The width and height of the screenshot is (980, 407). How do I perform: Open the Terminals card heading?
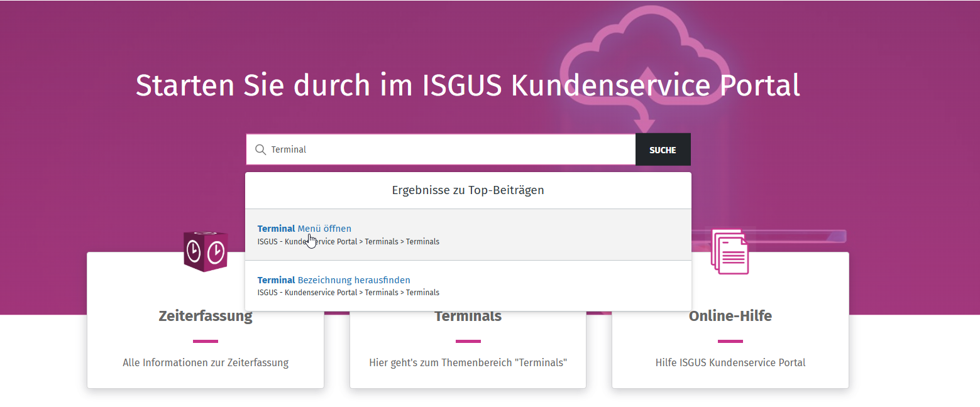click(x=468, y=316)
